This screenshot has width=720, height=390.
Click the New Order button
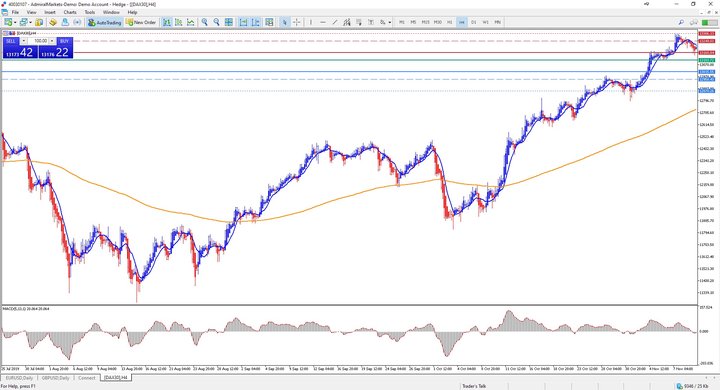141,22
